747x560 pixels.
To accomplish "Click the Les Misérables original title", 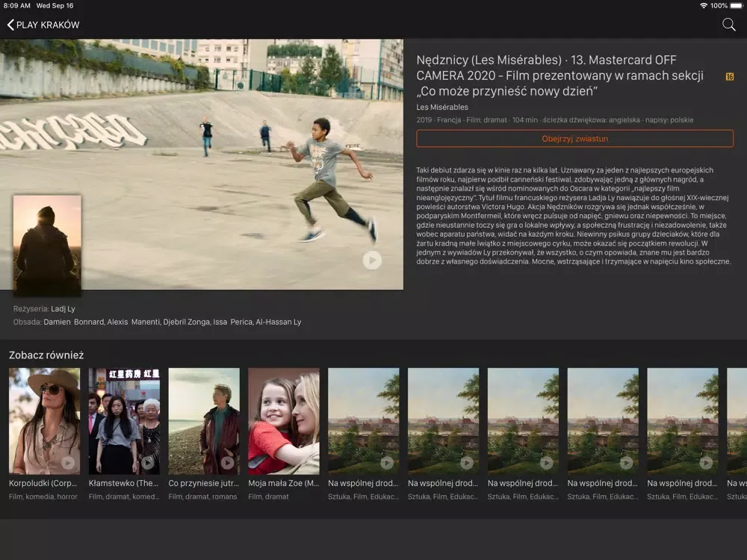I will [442, 107].
